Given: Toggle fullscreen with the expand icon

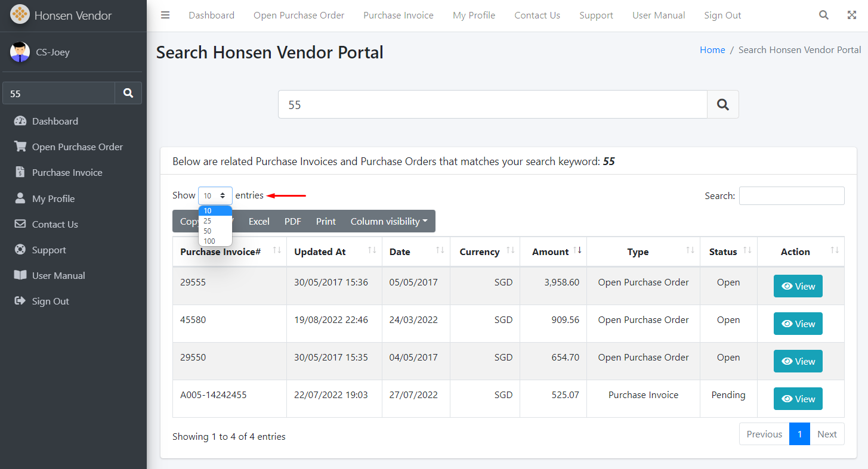Looking at the screenshot, I should [851, 15].
